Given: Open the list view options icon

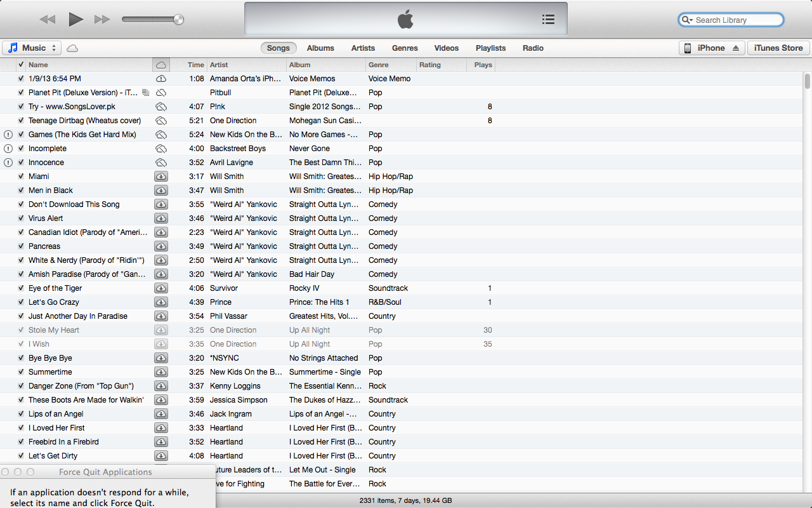Looking at the screenshot, I should 548,19.
